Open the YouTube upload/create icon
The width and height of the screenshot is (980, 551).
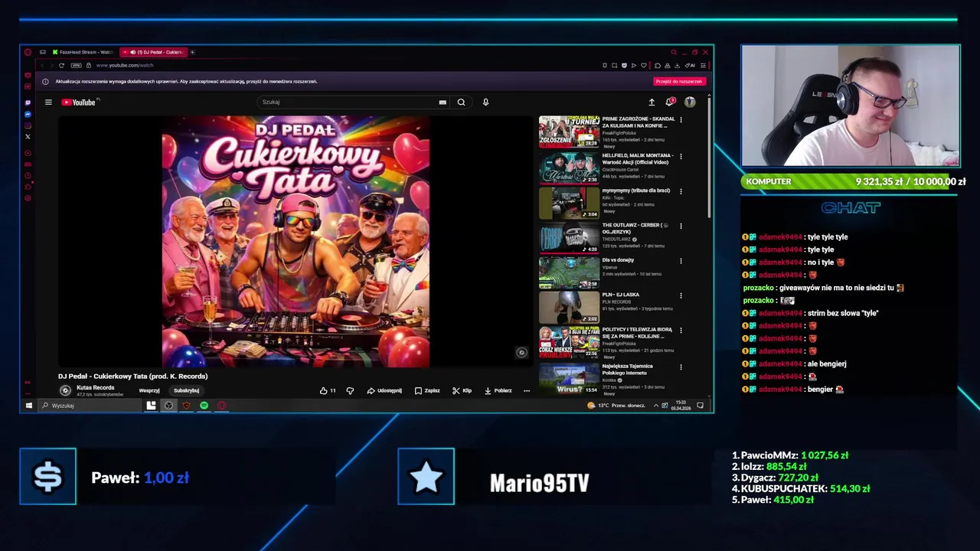tap(652, 102)
